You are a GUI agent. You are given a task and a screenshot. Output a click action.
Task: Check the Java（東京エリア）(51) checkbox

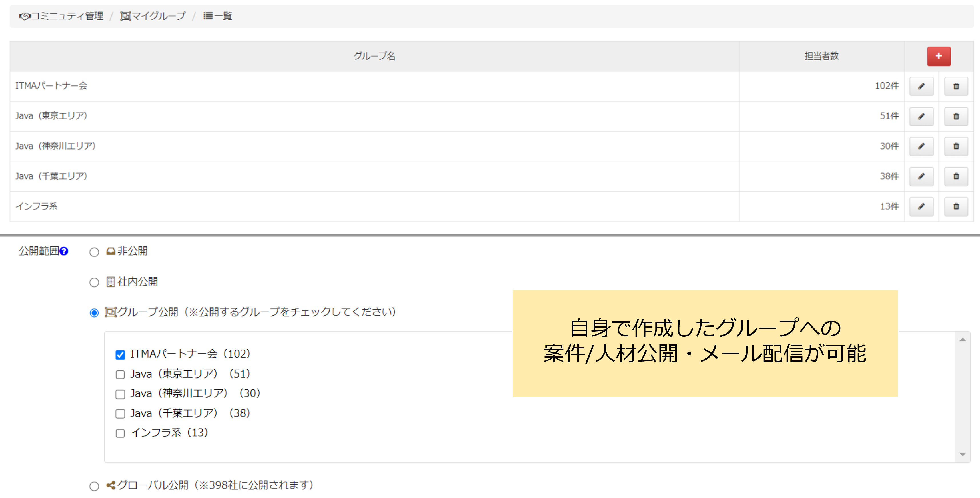pos(120,375)
